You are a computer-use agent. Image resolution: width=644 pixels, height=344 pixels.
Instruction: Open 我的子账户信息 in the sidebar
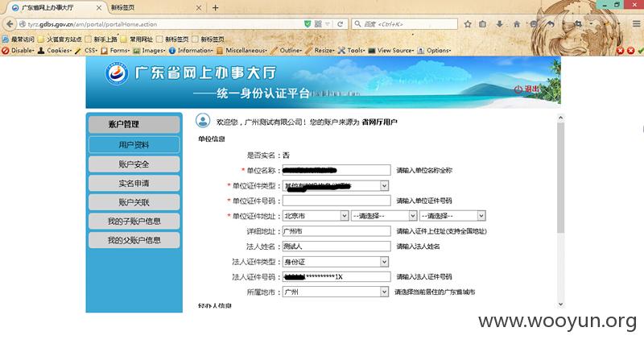134,221
